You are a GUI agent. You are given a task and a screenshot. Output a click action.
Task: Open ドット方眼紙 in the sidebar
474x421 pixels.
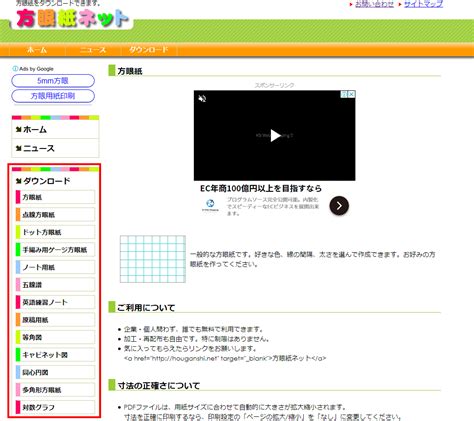pos(55,232)
